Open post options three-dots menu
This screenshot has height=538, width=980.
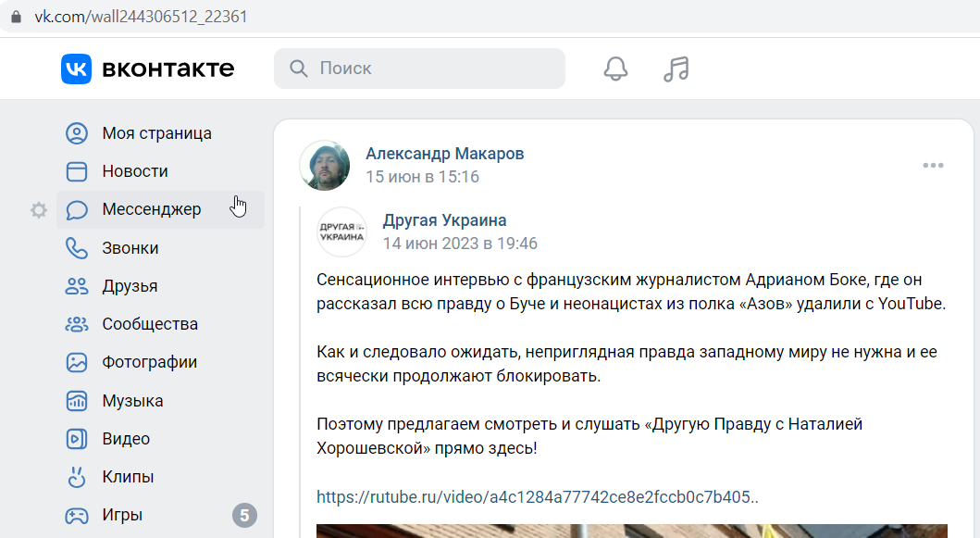(x=933, y=165)
